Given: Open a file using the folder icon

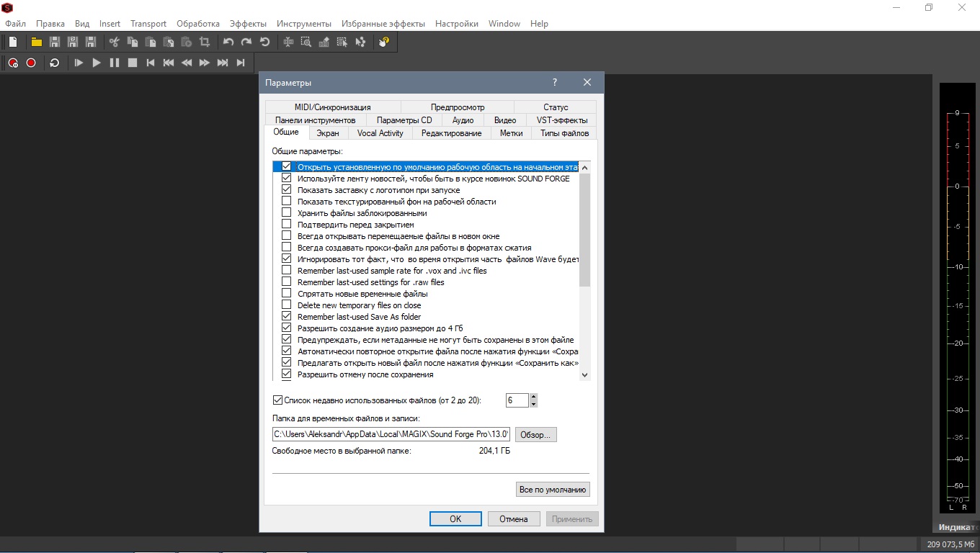Looking at the screenshot, I should tap(36, 42).
